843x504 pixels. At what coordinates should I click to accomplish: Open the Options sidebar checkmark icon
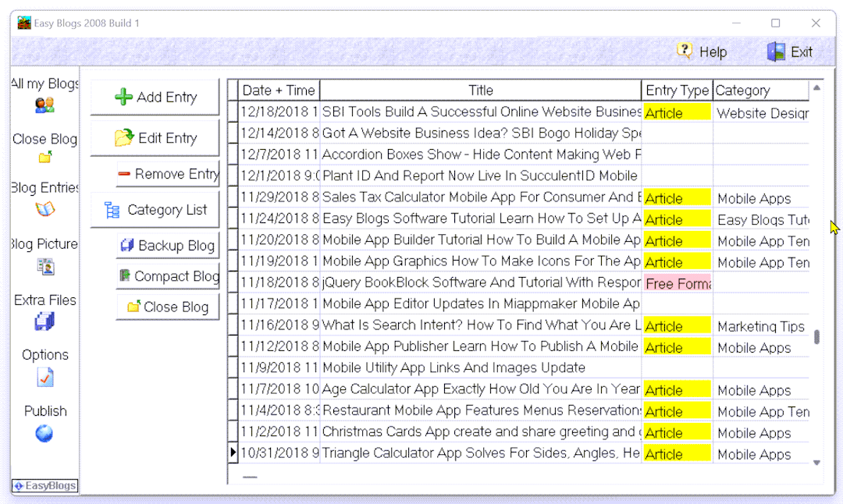click(45, 378)
